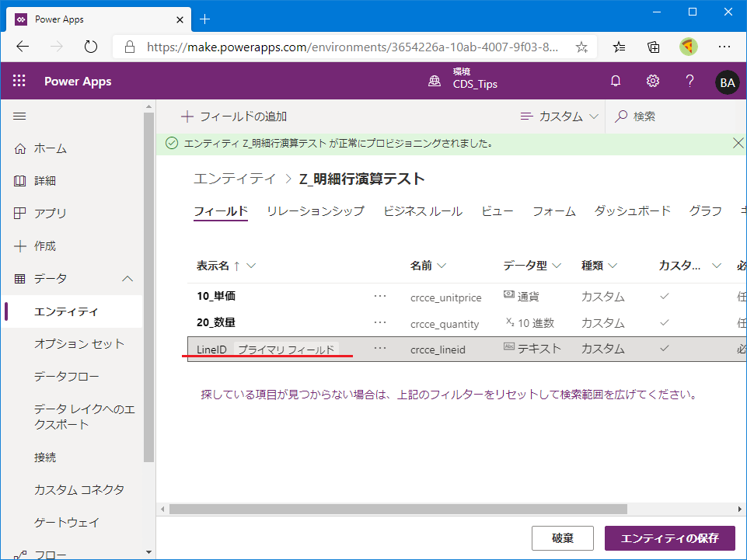Open the help question mark icon
The image size is (747, 560).
tap(689, 81)
